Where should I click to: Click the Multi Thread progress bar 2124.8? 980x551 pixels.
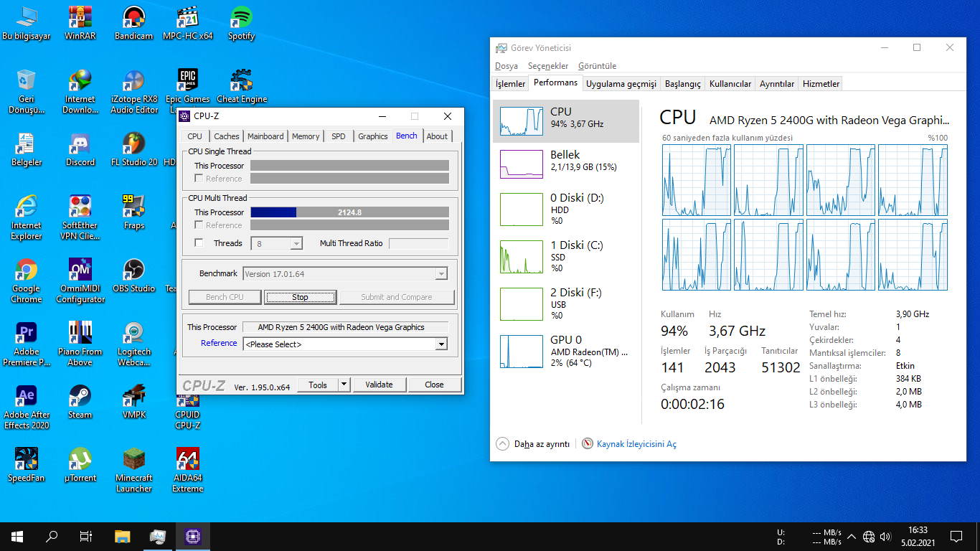pos(349,212)
